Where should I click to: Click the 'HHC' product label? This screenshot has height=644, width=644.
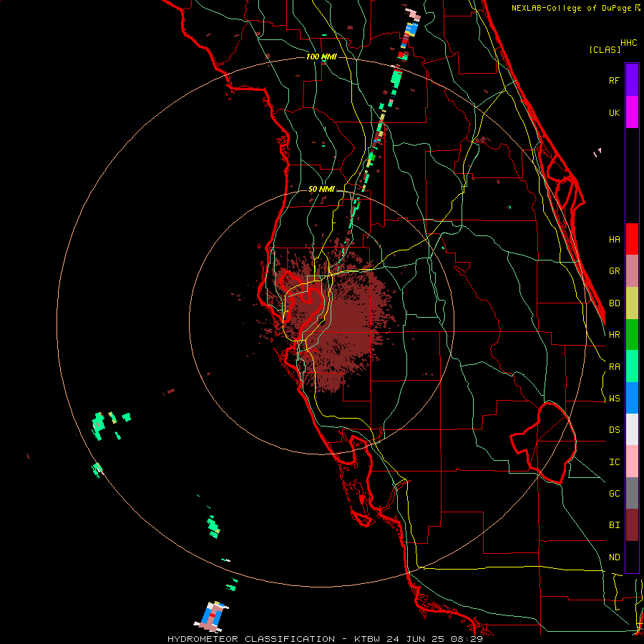[x=628, y=43]
